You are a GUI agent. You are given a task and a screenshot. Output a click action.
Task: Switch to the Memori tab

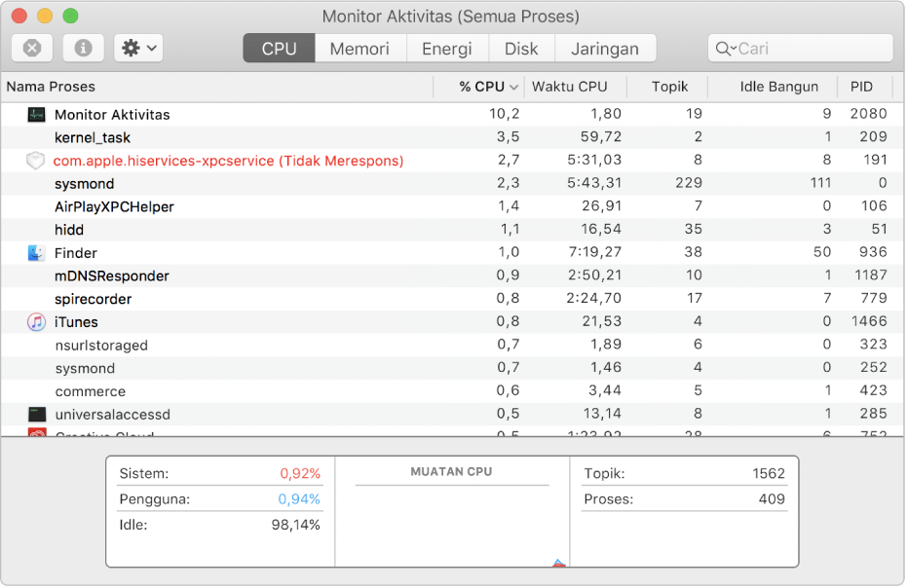(x=359, y=48)
